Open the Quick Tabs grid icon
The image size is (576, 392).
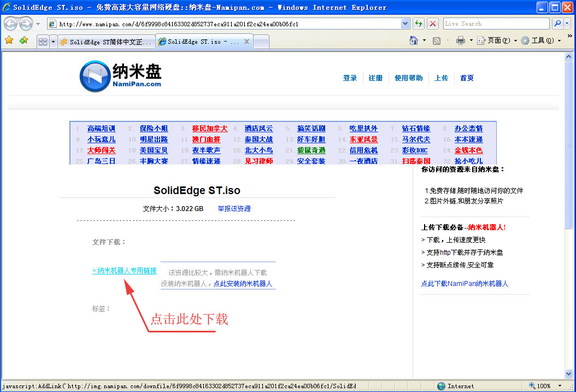click(x=43, y=42)
